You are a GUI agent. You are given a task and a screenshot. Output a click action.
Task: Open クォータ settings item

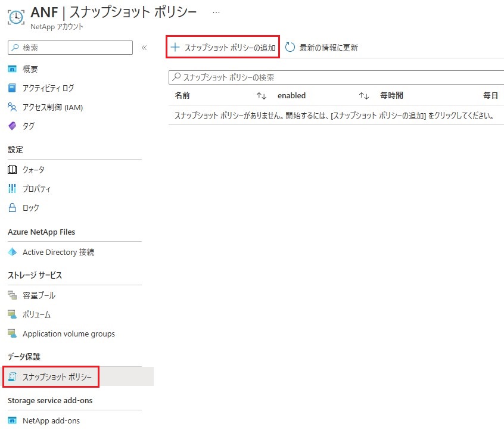coord(33,170)
